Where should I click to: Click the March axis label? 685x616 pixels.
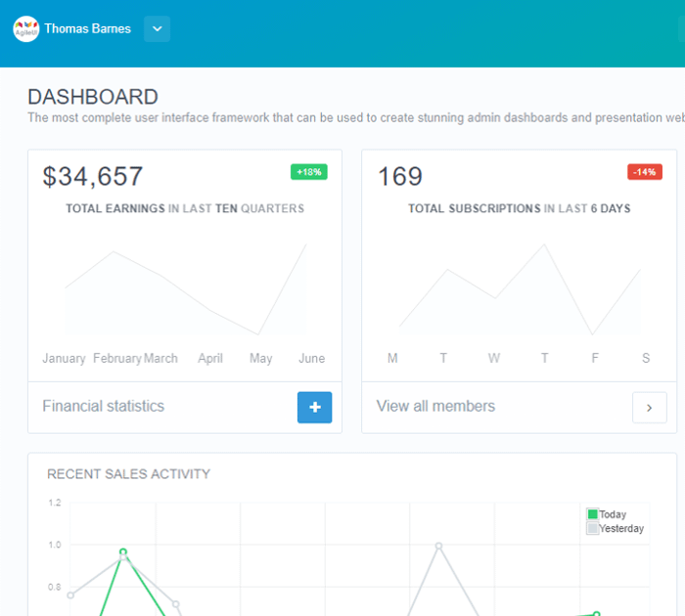160,359
